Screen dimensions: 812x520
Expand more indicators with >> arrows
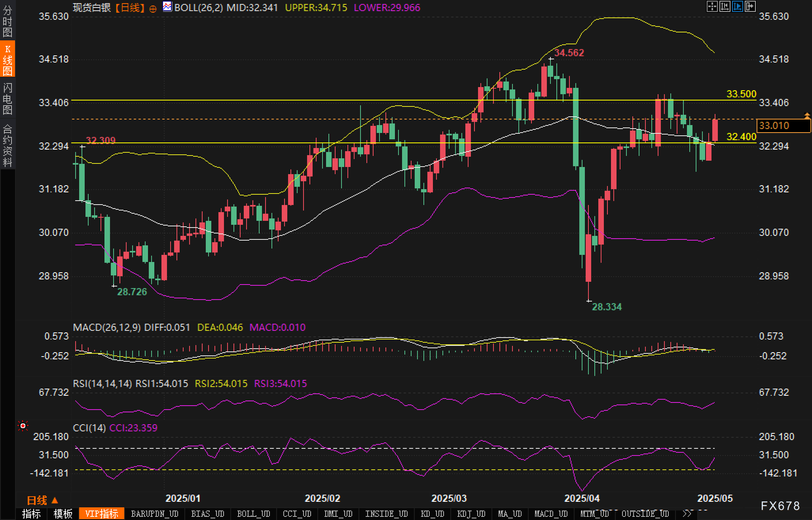click(687, 514)
